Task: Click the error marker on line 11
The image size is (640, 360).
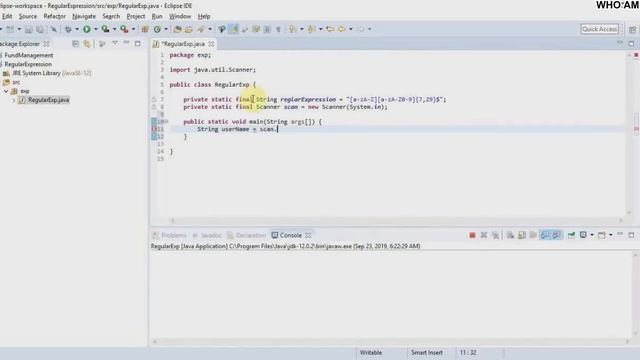Action: pyautogui.click(x=154, y=129)
